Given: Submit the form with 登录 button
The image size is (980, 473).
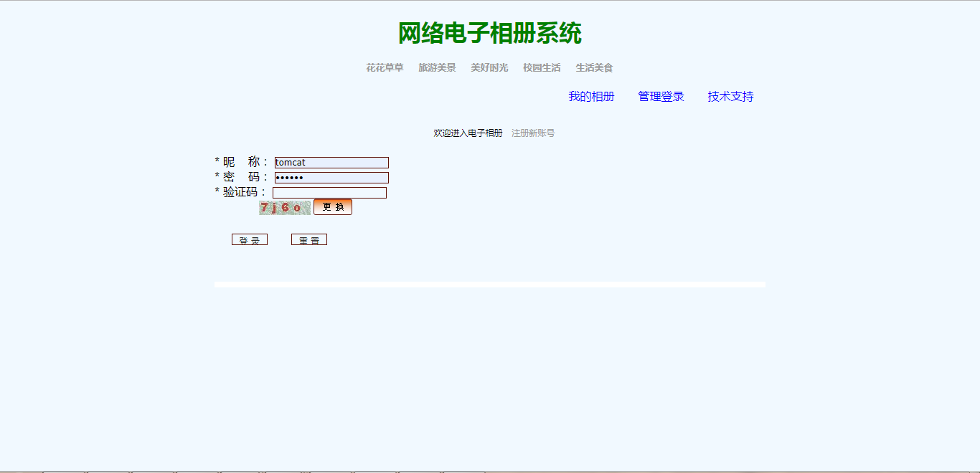Looking at the screenshot, I should [250, 240].
